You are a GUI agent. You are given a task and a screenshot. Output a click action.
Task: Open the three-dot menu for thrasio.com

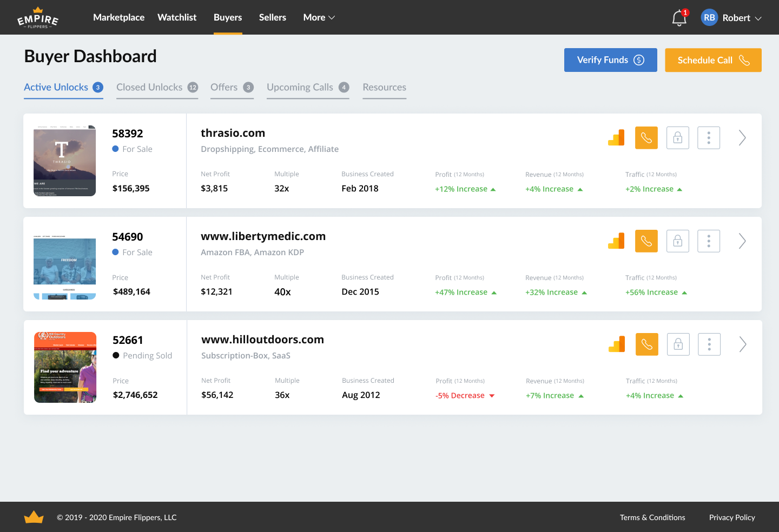point(709,138)
